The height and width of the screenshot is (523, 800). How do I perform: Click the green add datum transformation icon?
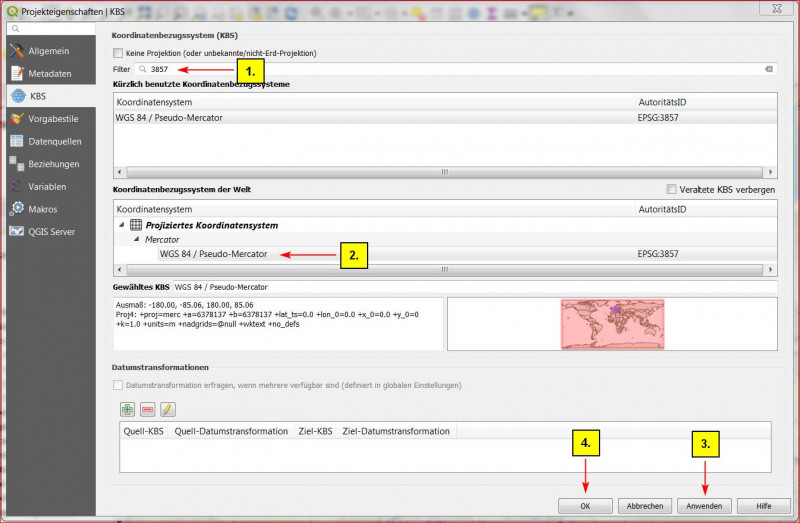pos(127,408)
